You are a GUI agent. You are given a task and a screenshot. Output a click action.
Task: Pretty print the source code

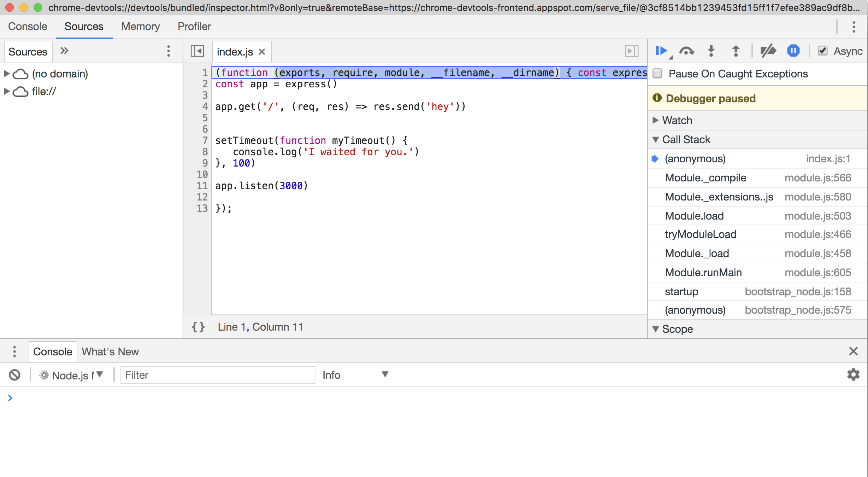point(198,327)
